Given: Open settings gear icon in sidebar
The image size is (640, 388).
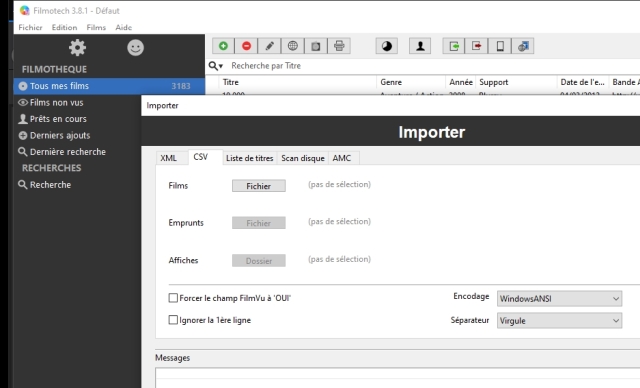Looking at the screenshot, I should [x=77, y=48].
